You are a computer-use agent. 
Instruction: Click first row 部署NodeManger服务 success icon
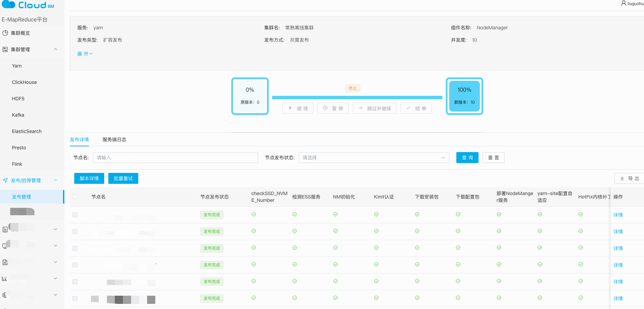click(x=499, y=215)
